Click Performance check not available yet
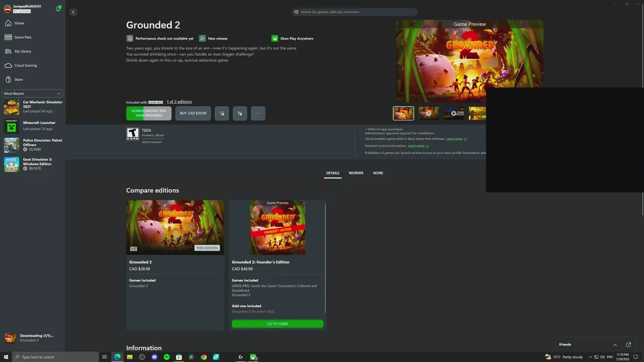This screenshot has width=644, height=362. tap(160, 38)
